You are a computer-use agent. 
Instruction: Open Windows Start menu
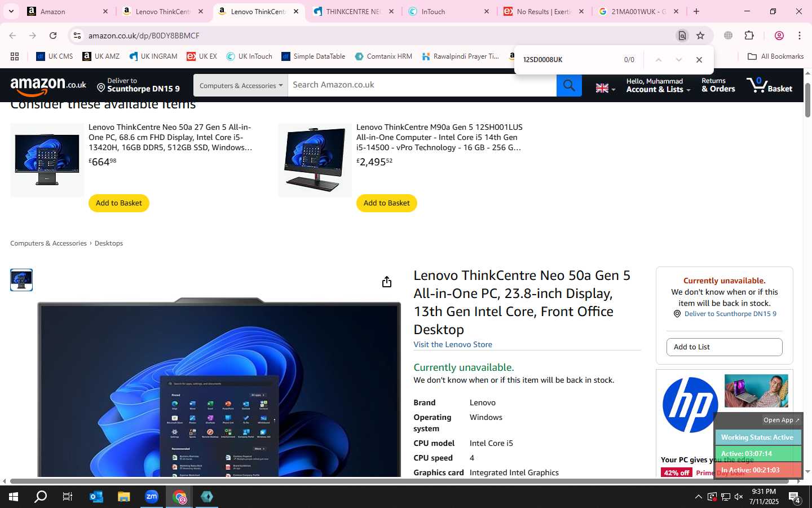click(14, 497)
